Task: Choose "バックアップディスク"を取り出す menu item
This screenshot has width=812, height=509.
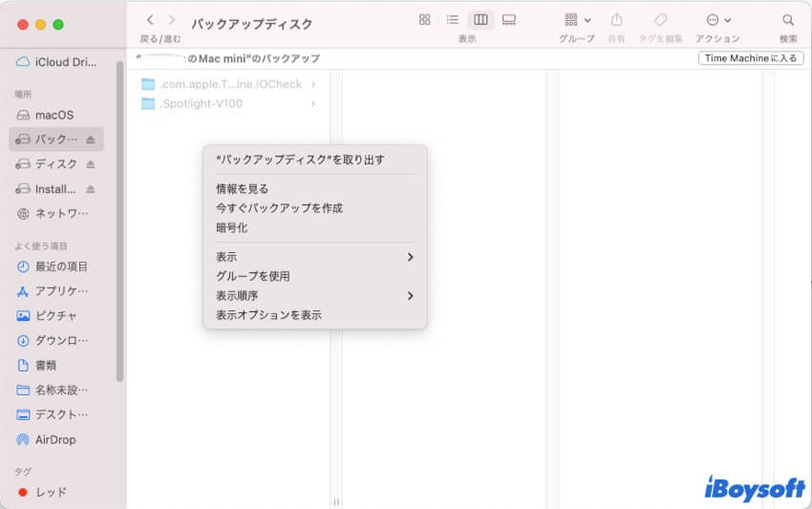Action: coord(315,159)
